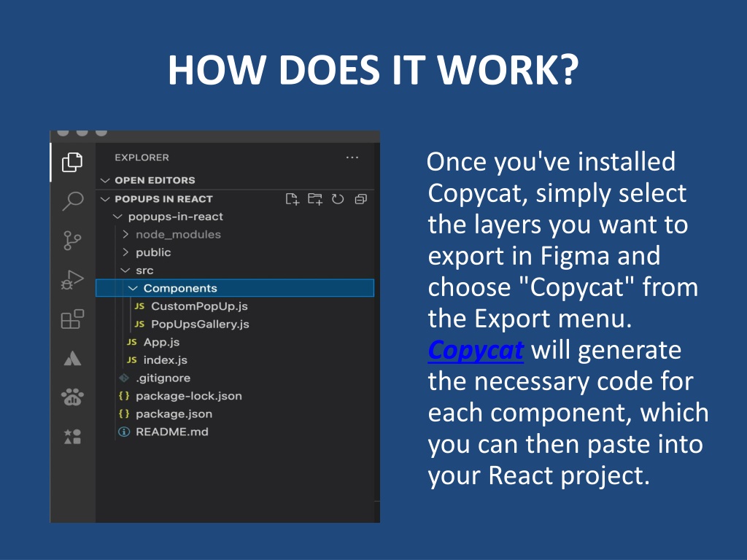Collapse the Open Editors section chevron
The image size is (747, 560).
click(105, 181)
